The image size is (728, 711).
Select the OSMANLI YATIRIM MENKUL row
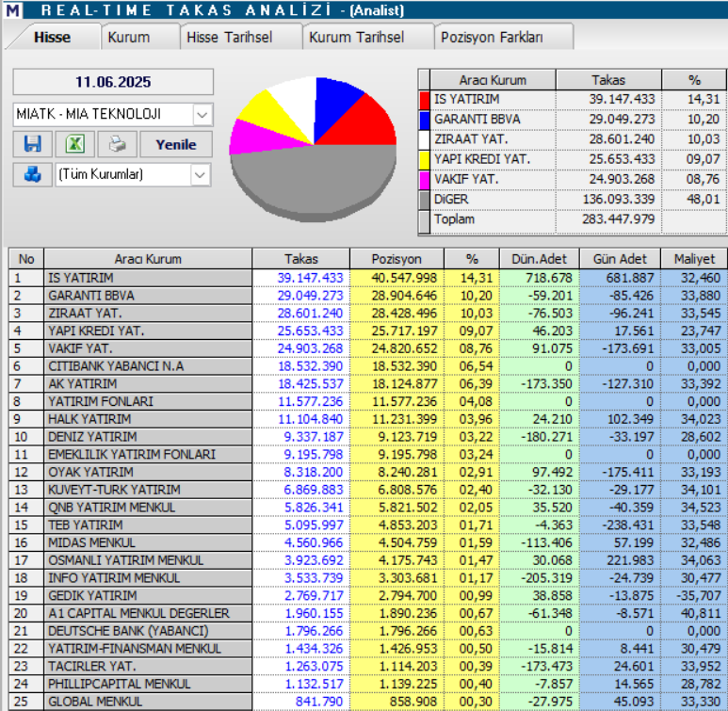368,560
